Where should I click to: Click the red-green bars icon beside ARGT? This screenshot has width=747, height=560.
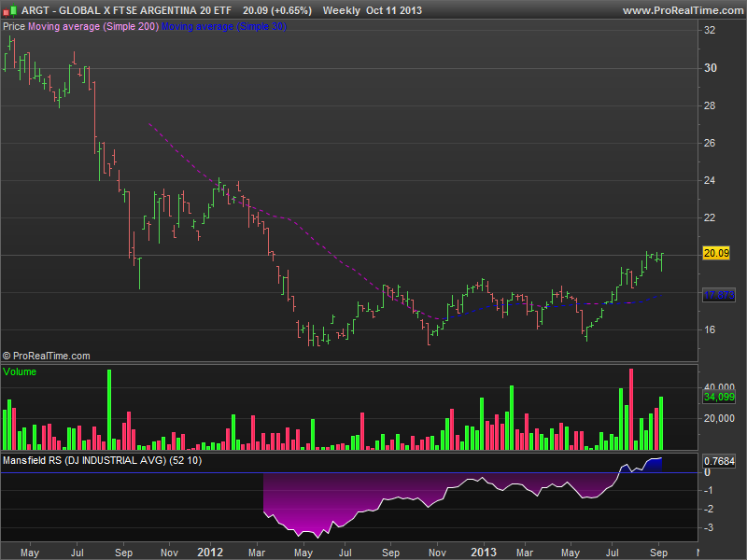pyautogui.click(x=10, y=10)
